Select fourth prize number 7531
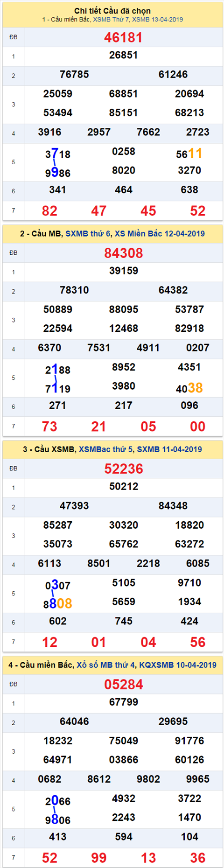The height and width of the screenshot is (868, 224). 99,348
